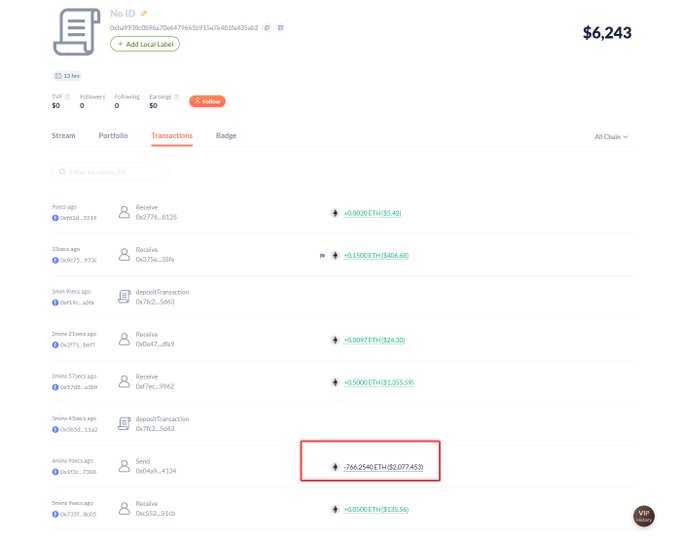Click the person icon for sender 0x375e...35fe
The width and height of the screenshot is (680, 540).
coord(124,255)
